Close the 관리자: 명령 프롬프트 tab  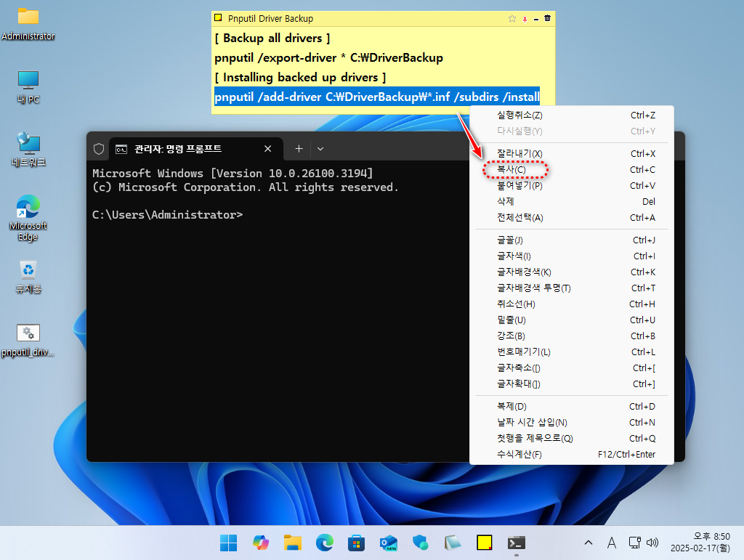point(267,149)
